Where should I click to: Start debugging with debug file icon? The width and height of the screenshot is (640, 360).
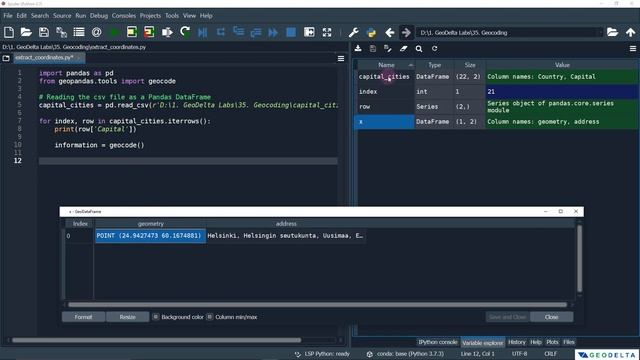pos(202,32)
